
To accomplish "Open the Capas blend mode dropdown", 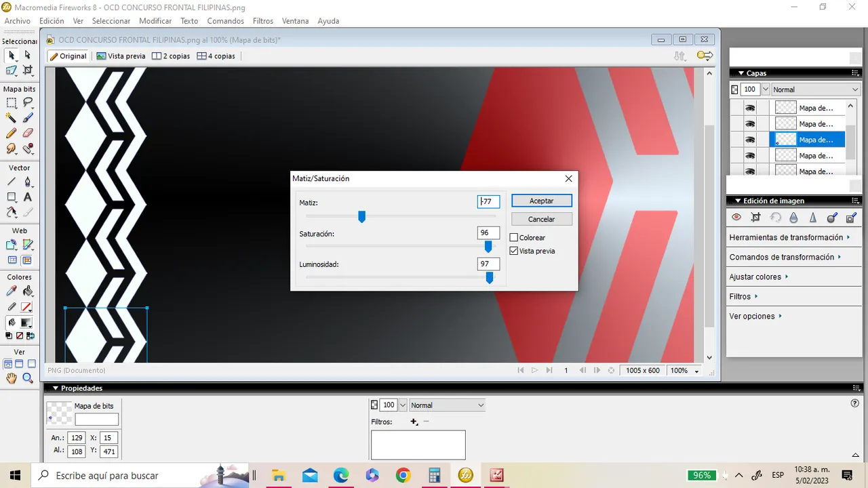I will (x=816, y=89).
